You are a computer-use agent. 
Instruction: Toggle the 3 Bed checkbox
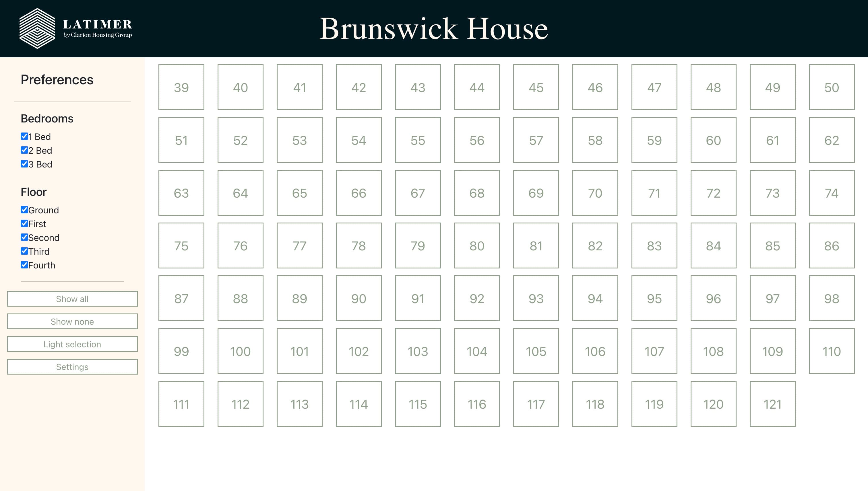coord(23,164)
